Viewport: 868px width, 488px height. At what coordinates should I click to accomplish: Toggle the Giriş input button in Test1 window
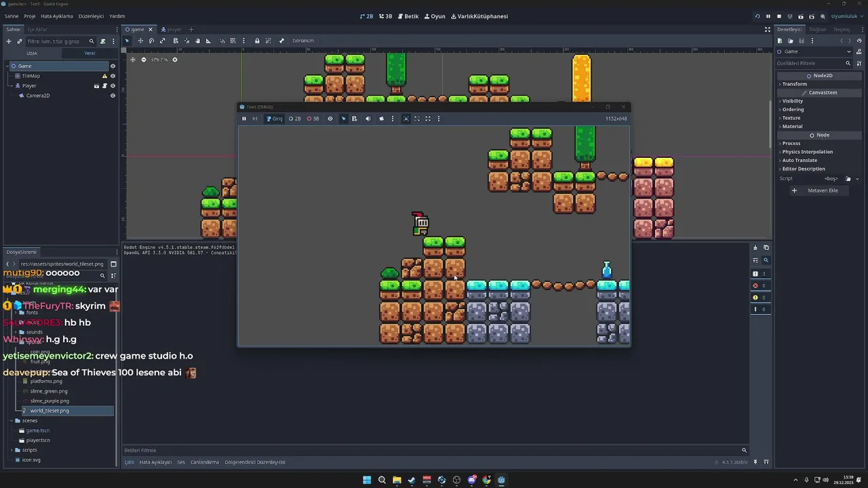pyautogui.click(x=275, y=119)
